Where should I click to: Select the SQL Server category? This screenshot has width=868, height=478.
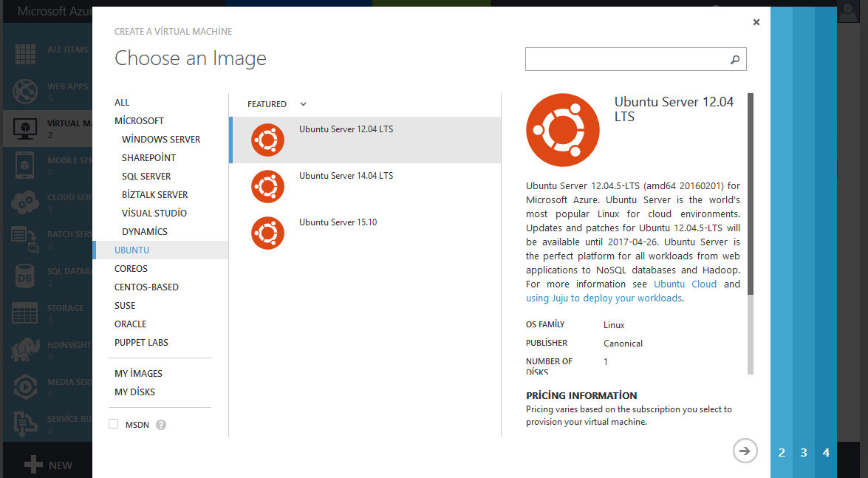(146, 176)
